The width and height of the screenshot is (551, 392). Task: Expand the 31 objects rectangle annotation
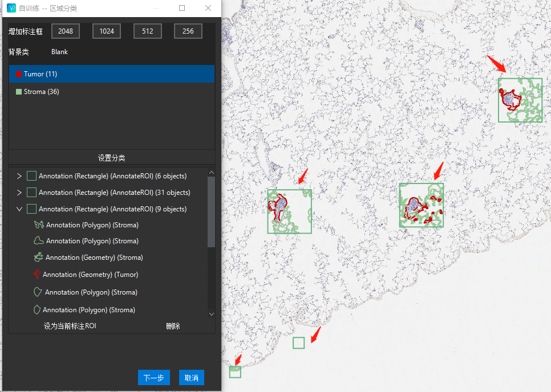[19, 193]
